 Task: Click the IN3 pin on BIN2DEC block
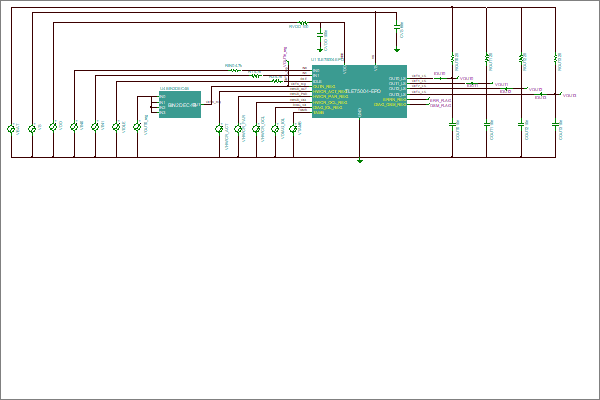[x=163, y=113]
